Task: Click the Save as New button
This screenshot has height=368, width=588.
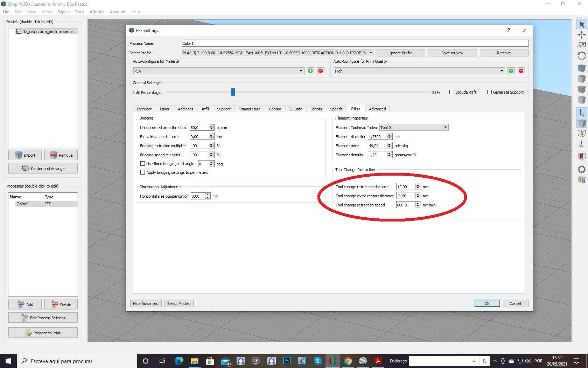Action: pos(452,53)
